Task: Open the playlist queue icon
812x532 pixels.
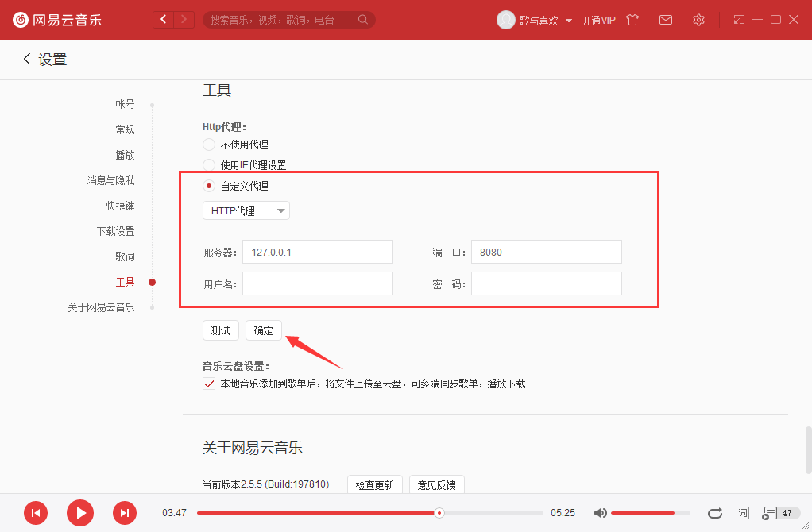Action: point(769,513)
